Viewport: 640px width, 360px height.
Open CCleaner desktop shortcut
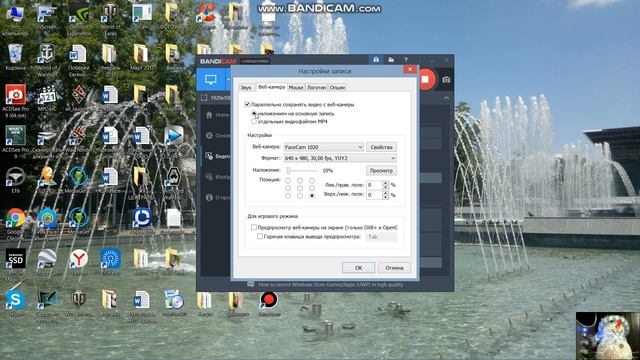click(205, 13)
